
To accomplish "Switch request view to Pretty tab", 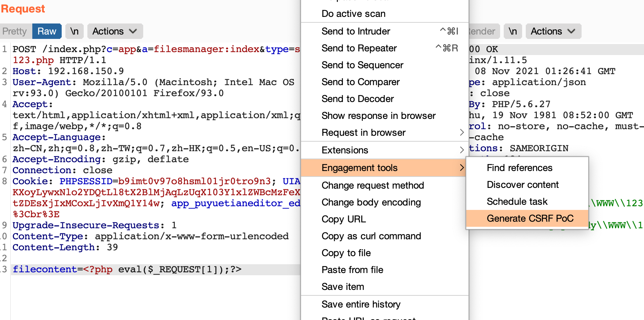I will click(15, 31).
